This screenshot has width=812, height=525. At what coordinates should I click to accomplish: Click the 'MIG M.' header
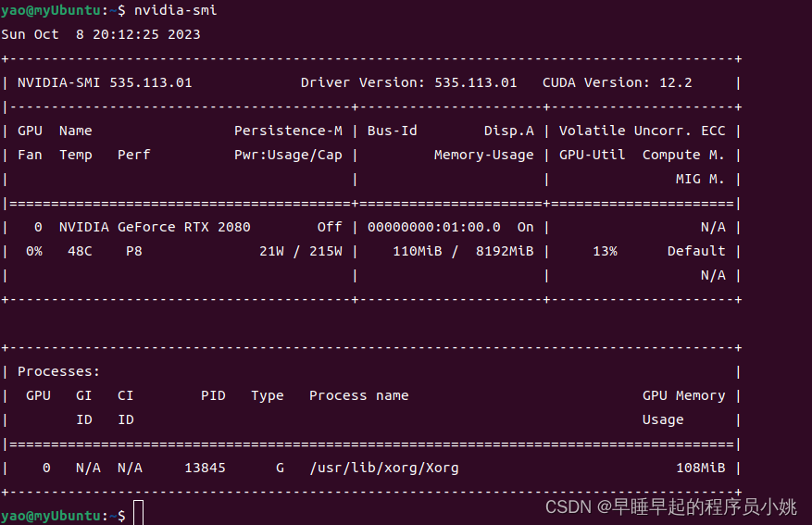700,179
